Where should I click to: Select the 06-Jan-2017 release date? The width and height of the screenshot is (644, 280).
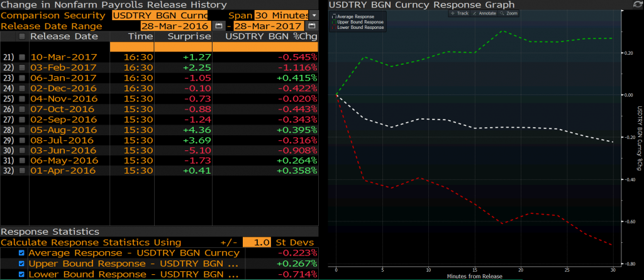tap(64, 78)
